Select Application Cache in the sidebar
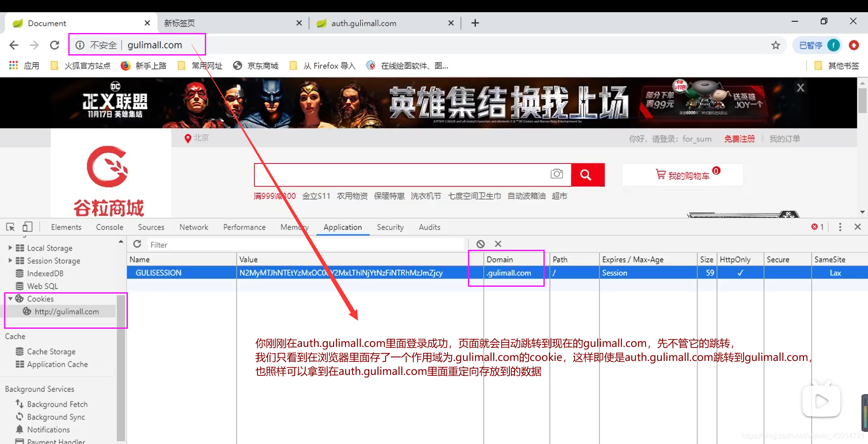Screen dimensions: 868x444 [57, 364]
